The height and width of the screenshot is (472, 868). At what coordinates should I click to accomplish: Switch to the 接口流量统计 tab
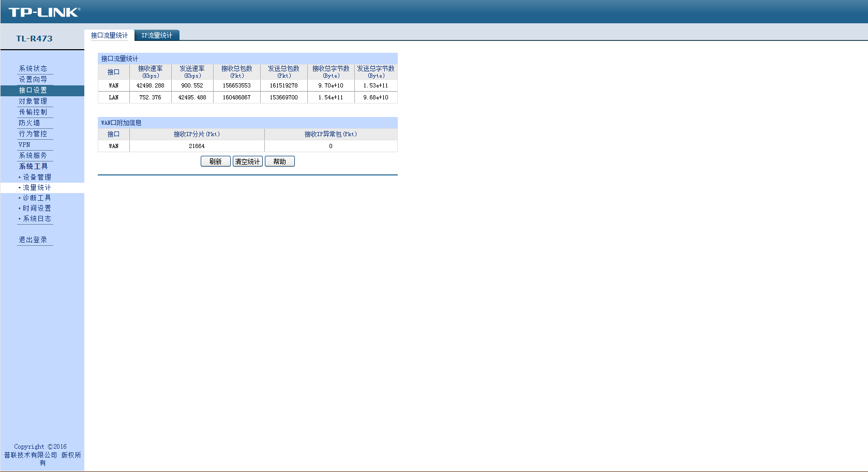coord(109,35)
